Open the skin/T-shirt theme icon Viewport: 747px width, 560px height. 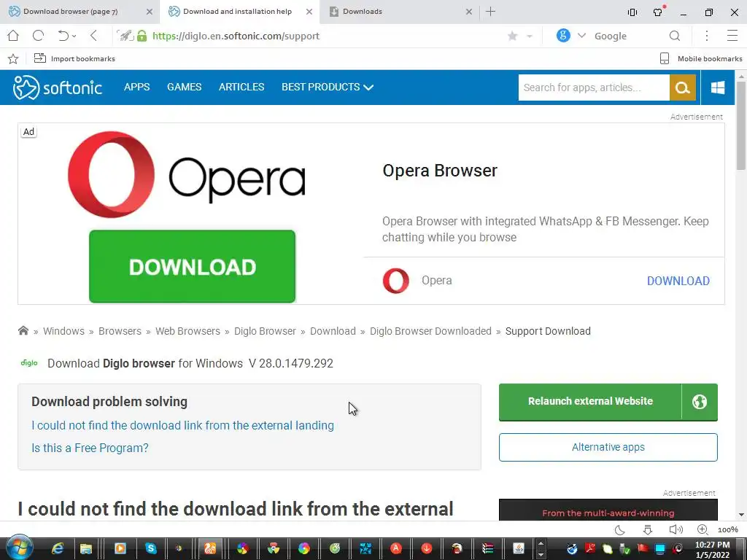tap(658, 12)
